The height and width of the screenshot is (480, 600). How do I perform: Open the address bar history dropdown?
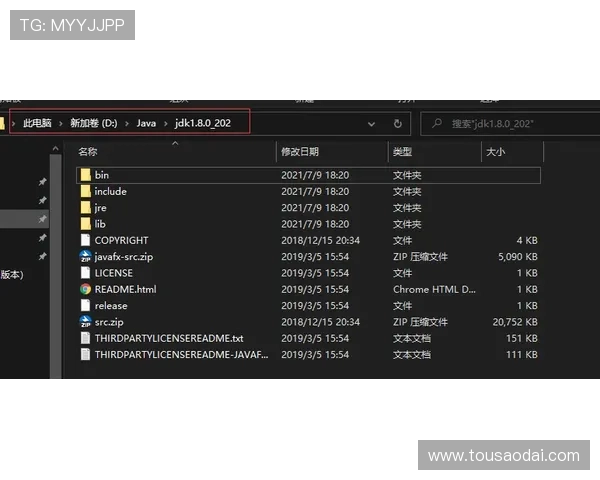[x=371, y=124]
